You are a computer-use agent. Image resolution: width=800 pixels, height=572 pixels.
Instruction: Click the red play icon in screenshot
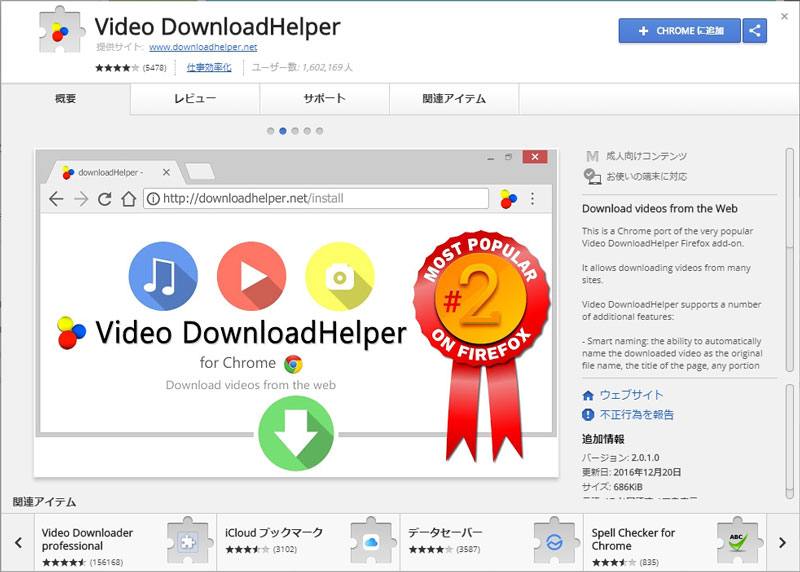(x=252, y=276)
